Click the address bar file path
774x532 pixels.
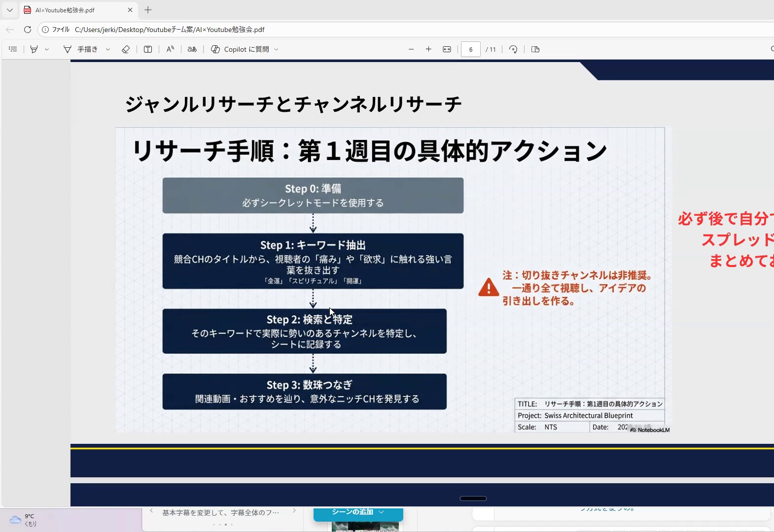pos(170,30)
